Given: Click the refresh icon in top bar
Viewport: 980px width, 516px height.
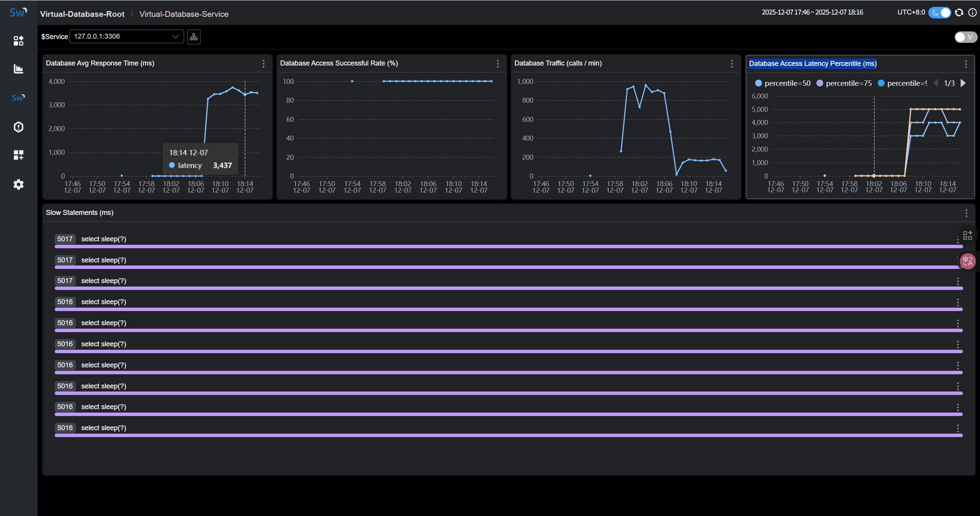Looking at the screenshot, I should [959, 13].
